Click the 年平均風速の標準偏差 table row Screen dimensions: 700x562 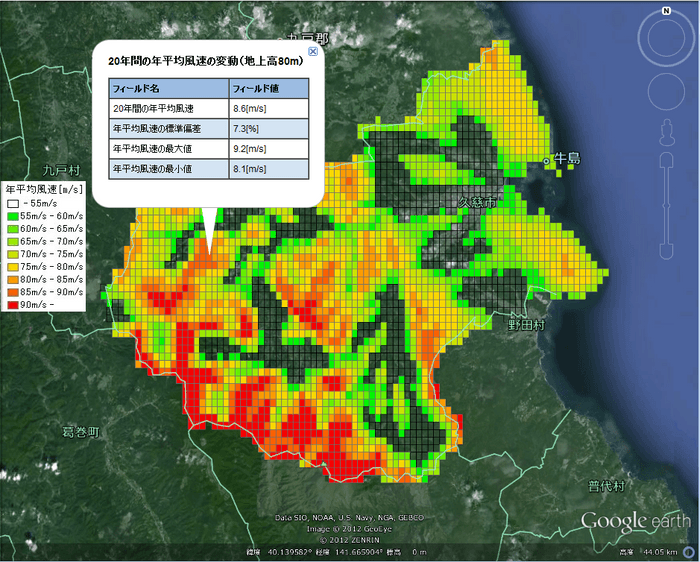208,129
